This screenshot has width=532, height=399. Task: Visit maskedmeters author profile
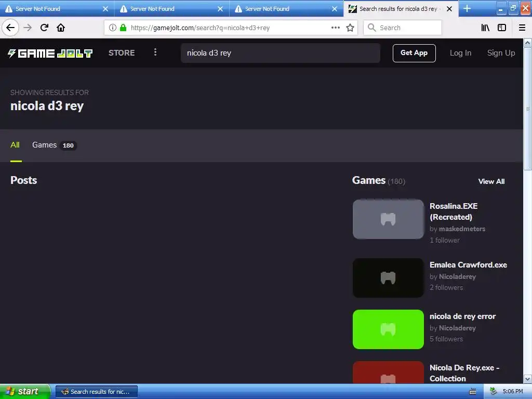(462, 229)
